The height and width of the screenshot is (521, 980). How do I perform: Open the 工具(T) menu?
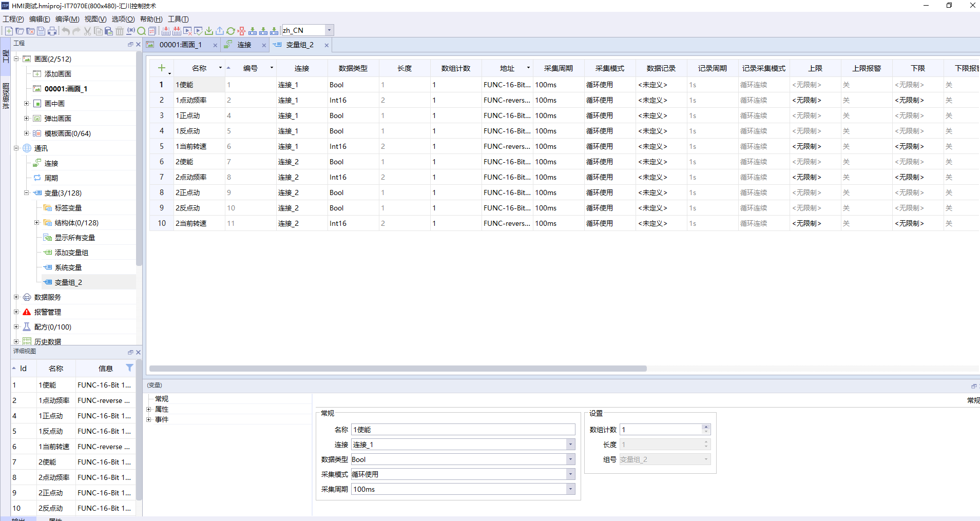179,19
